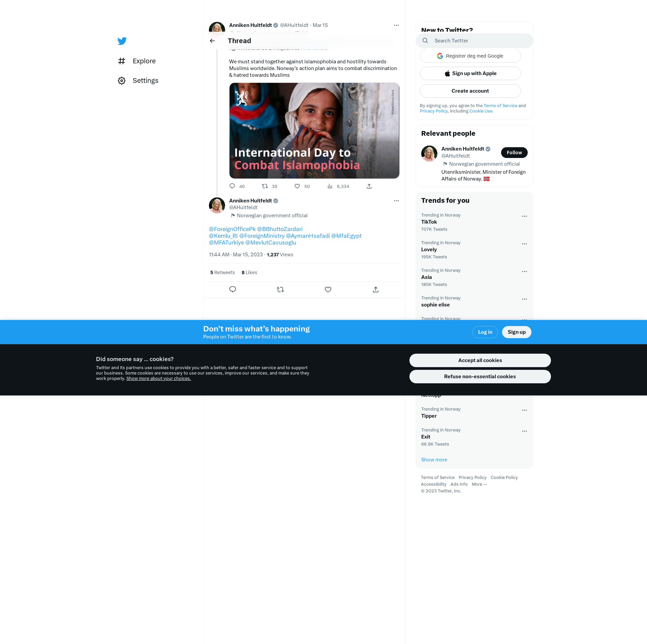Open the Lovely trend
The image size is (647, 644).
tap(474, 250)
